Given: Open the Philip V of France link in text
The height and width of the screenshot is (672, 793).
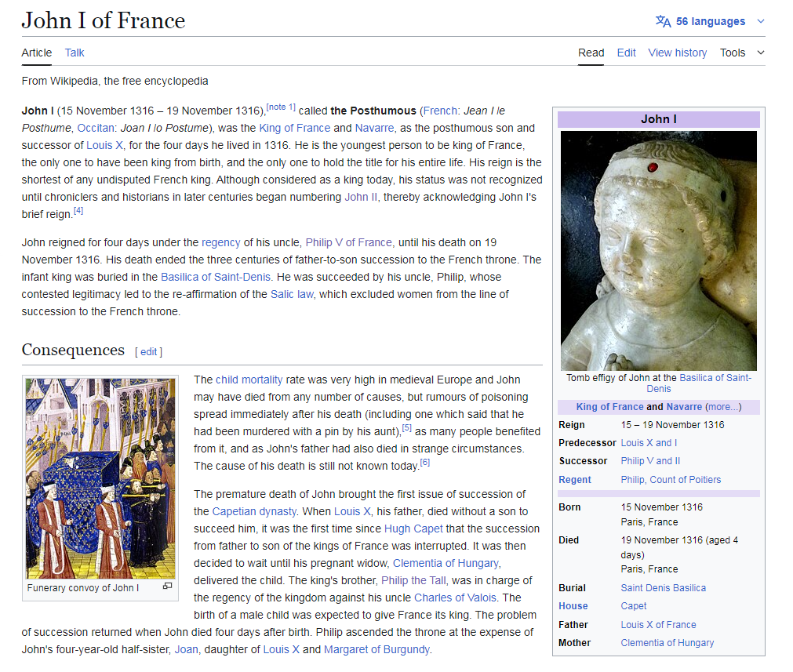Looking at the screenshot, I should 348,242.
